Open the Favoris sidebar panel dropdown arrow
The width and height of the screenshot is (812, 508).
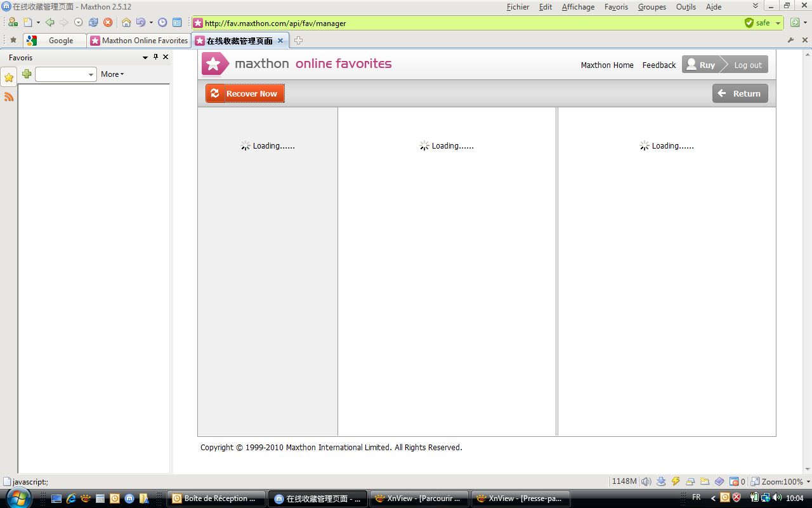pos(145,57)
